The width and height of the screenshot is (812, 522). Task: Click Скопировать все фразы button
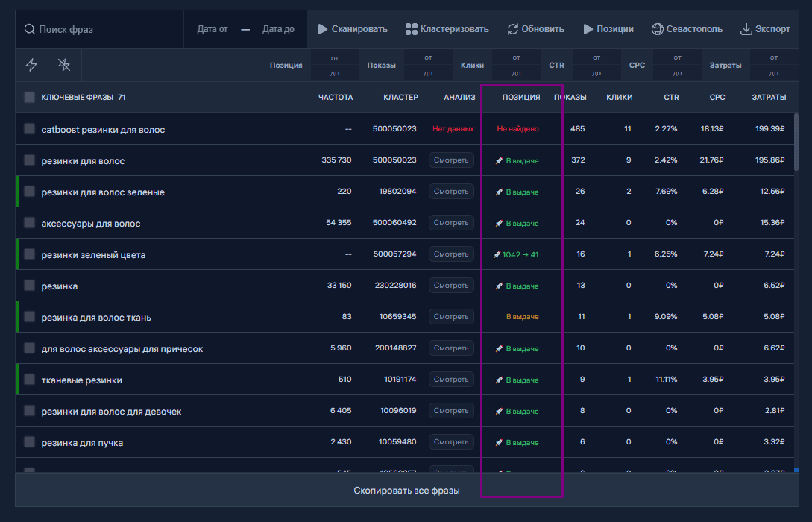tap(406, 491)
